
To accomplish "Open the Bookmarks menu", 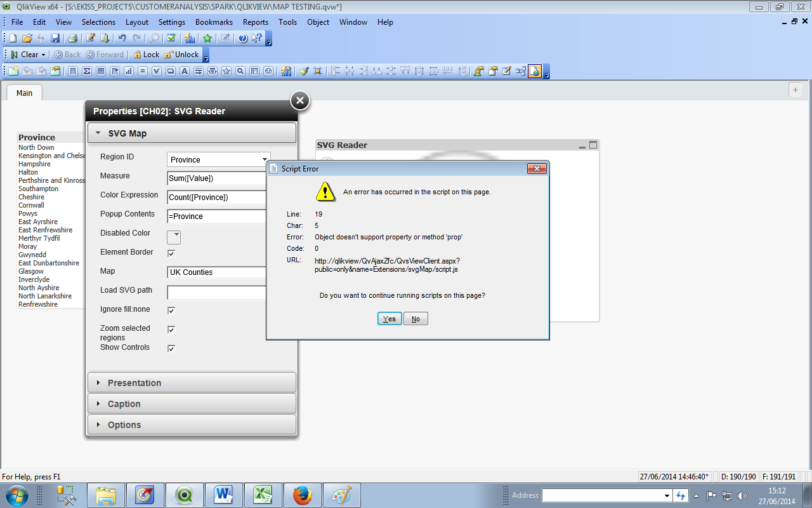I will point(214,22).
